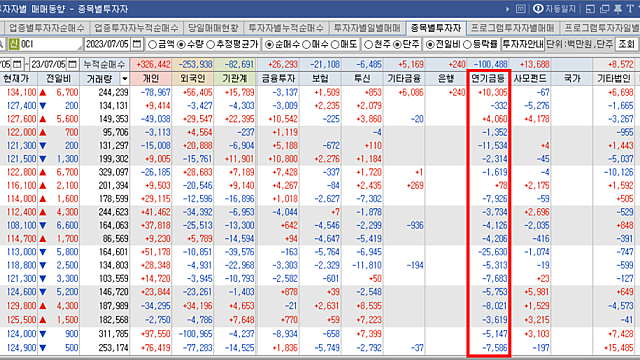Click the 자동일지 label

click(561, 9)
